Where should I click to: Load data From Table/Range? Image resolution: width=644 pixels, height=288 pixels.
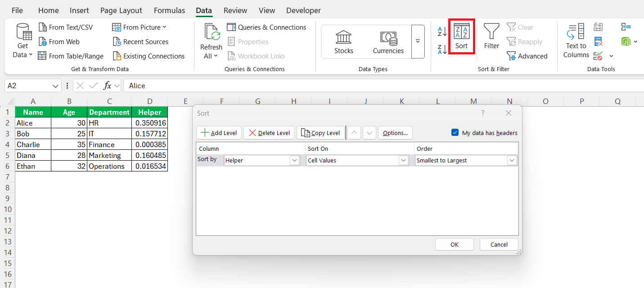pyautogui.click(x=71, y=56)
